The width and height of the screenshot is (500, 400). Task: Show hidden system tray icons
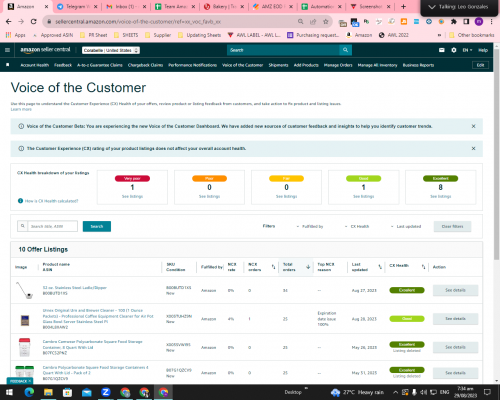[x=395, y=392]
